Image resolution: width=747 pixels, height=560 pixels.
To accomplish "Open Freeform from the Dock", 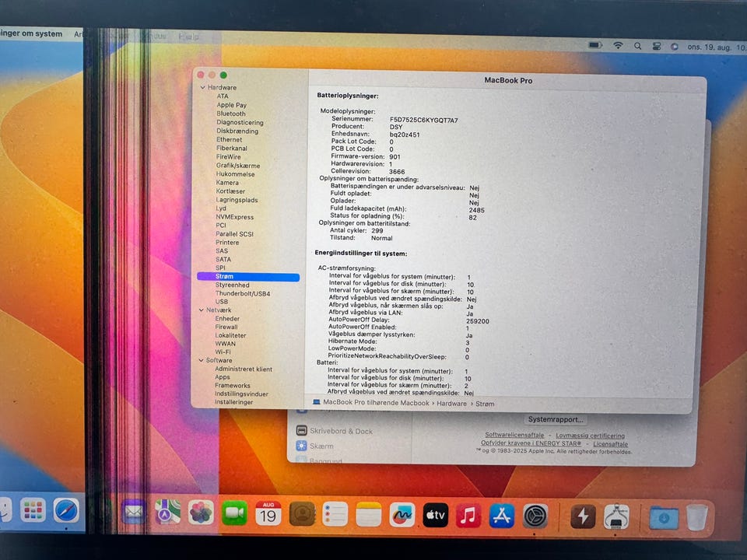I will [402, 515].
